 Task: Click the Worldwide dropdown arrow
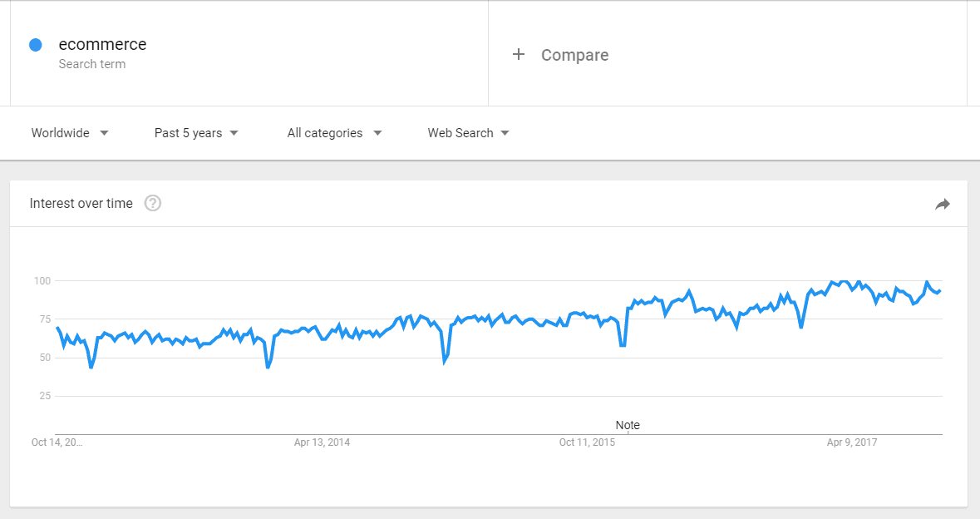[105, 133]
